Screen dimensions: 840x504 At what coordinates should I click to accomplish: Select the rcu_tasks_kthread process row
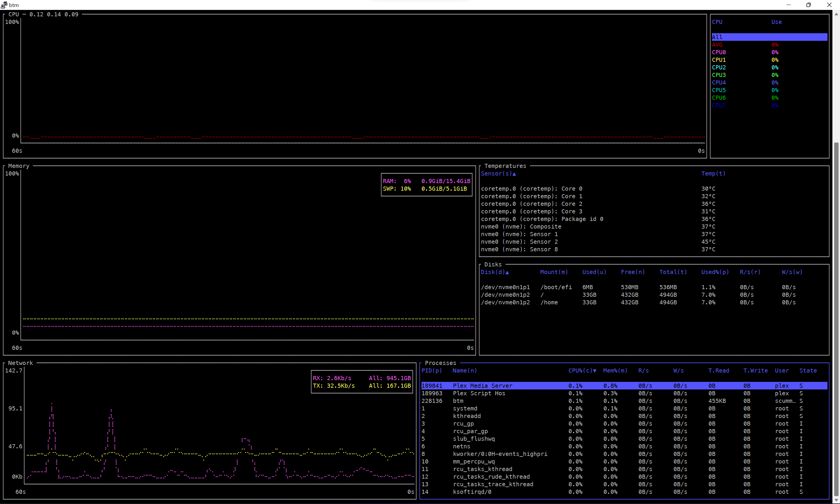pyautogui.click(x=624, y=469)
